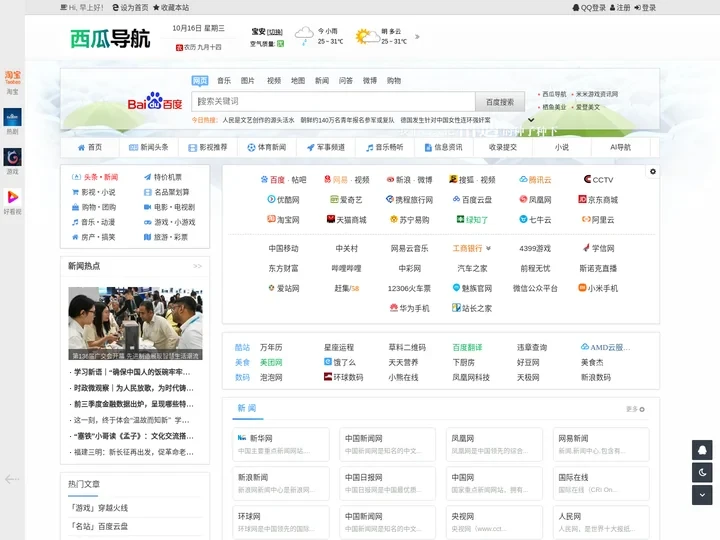Screen dimensions: 720x540
Task: Open the Taobao sidebar shortcut
Action: pyautogui.click(x=12, y=82)
